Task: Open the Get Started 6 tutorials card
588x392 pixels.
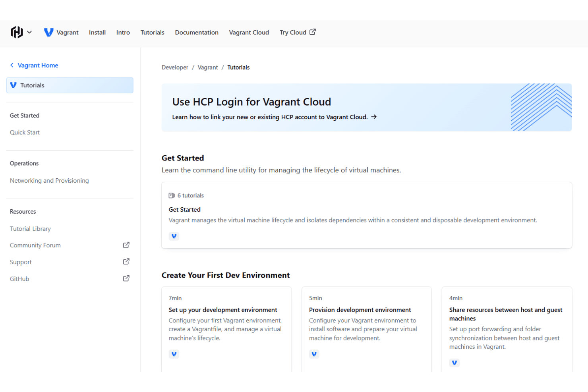Action: [367, 215]
